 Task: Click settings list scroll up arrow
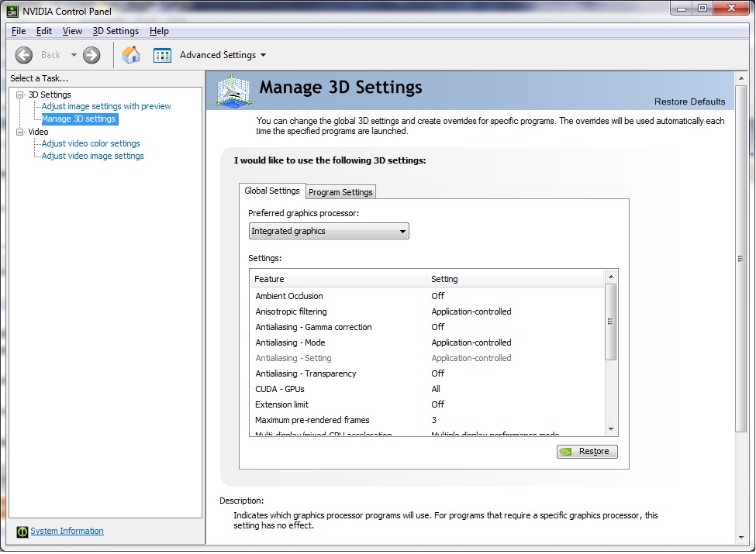pyautogui.click(x=611, y=277)
